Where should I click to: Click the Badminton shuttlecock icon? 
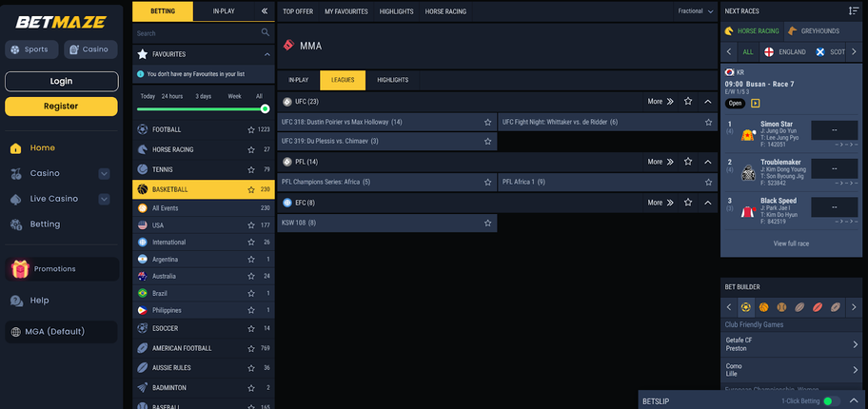142,387
